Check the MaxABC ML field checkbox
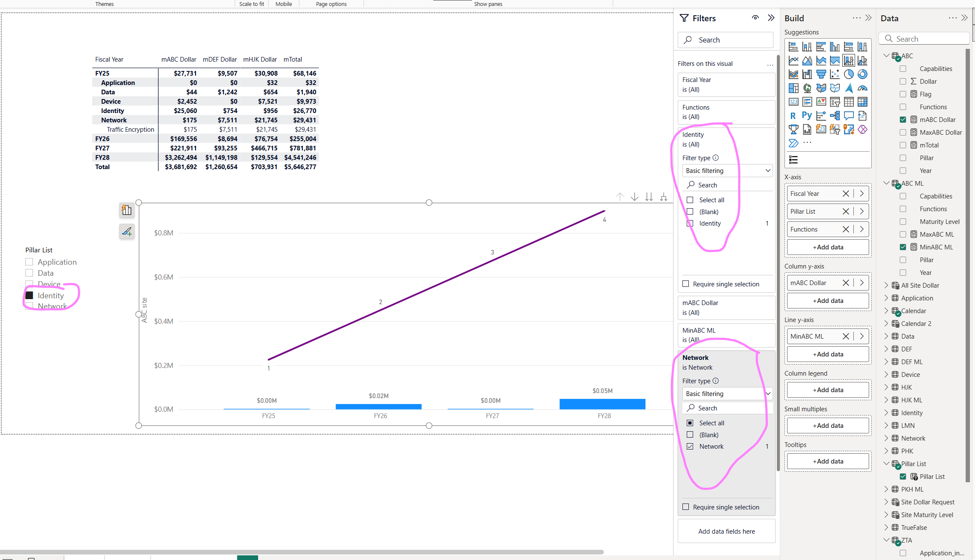The height and width of the screenshot is (560, 975). (x=903, y=234)
